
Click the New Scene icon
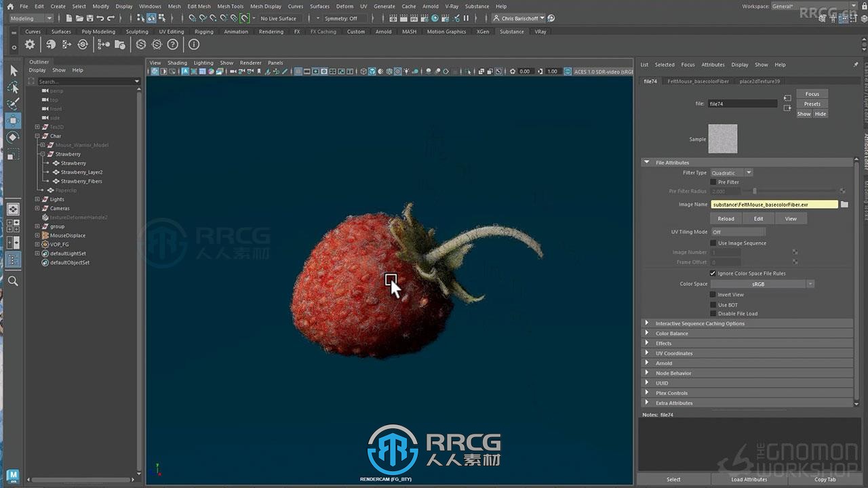pos(71,18)
